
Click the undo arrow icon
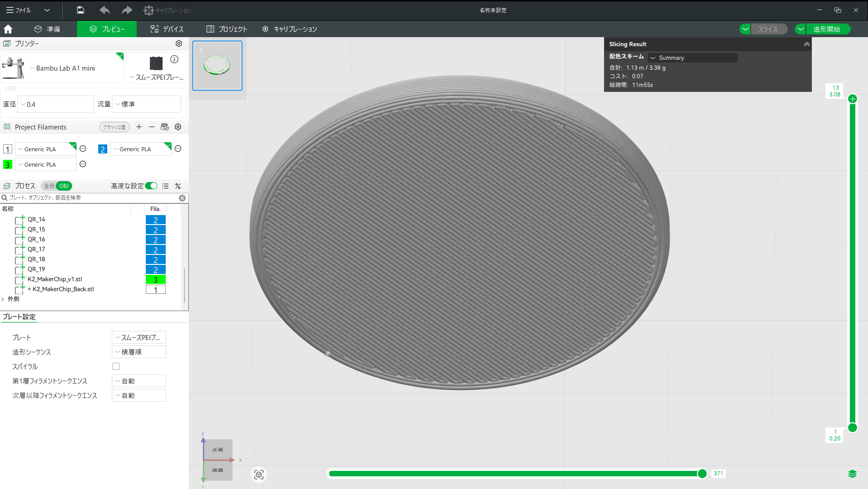click(105, 10)
